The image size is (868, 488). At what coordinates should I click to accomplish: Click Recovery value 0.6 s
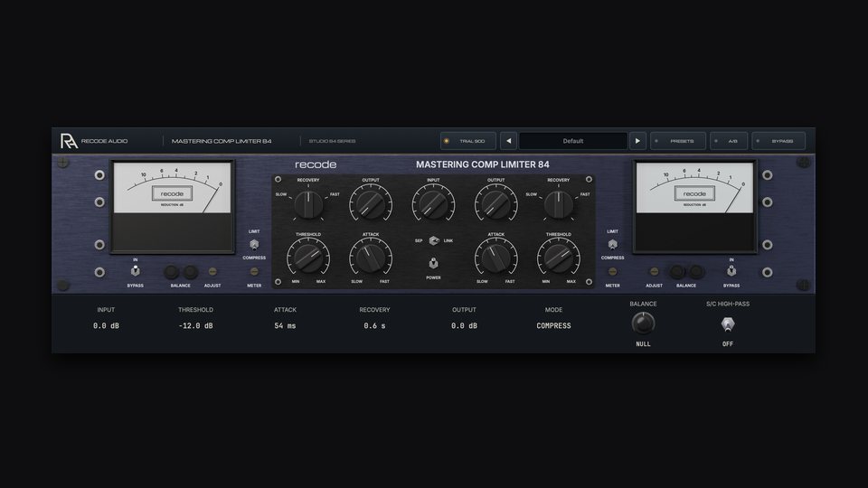[x=374, y=326]
